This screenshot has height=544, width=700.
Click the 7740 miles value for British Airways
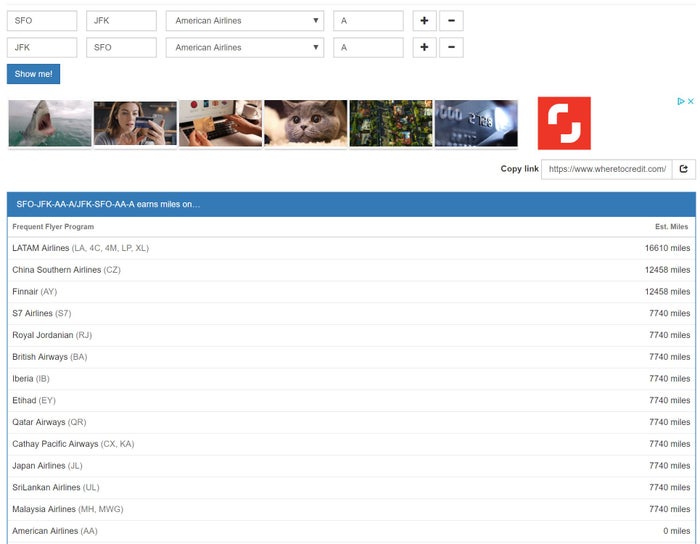[670, 357]
